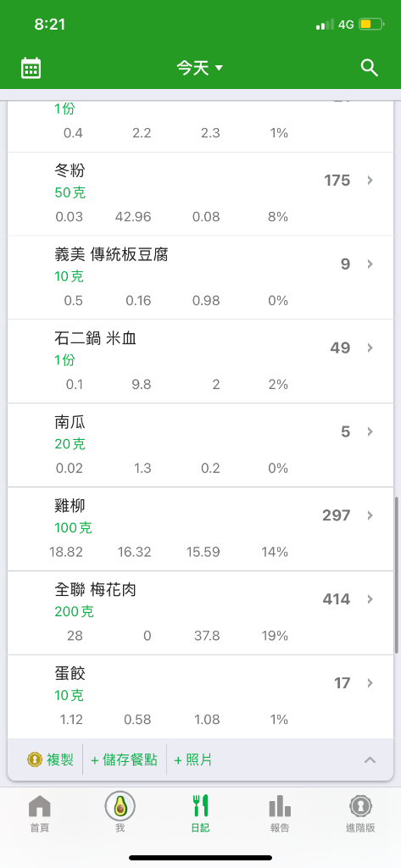Image resolution: width=401 pixels, height=868 pixels.
Task: Open the 報告 bar chart tab
Action: point(281,813)
